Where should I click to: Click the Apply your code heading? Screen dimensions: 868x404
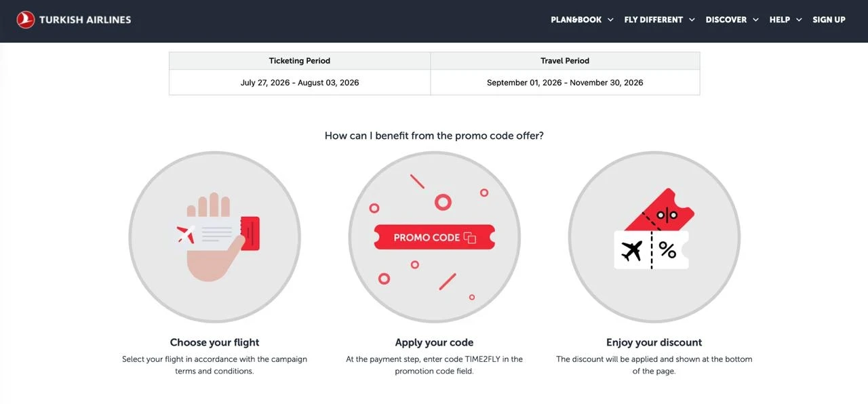click(434, 342)
